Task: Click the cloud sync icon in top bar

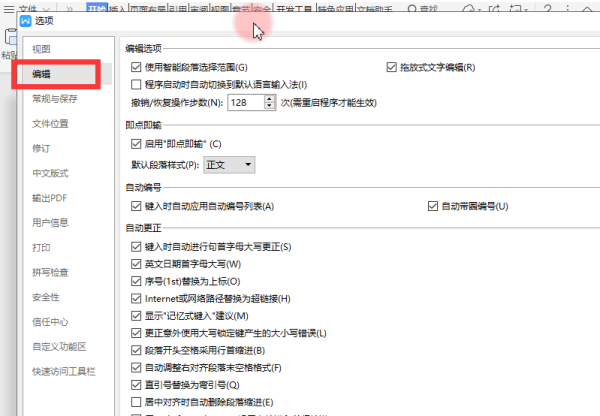Action: tap(468, 8)
